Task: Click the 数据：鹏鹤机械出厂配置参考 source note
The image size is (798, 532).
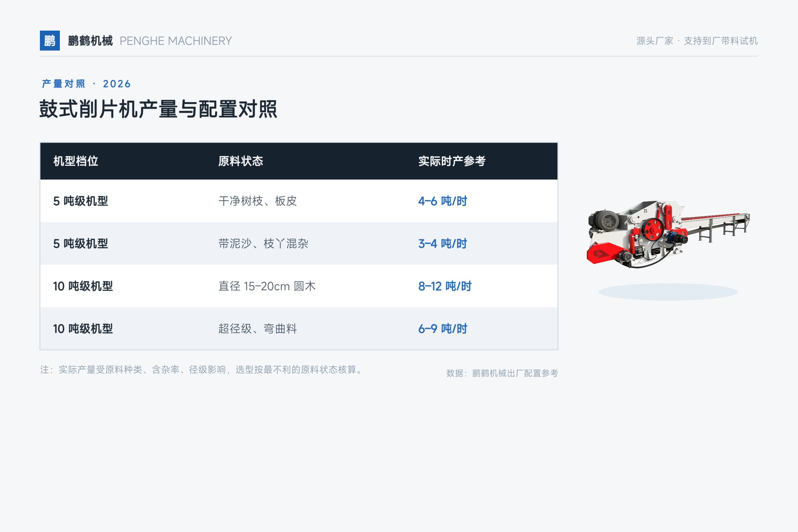Action: click(502, 373)
